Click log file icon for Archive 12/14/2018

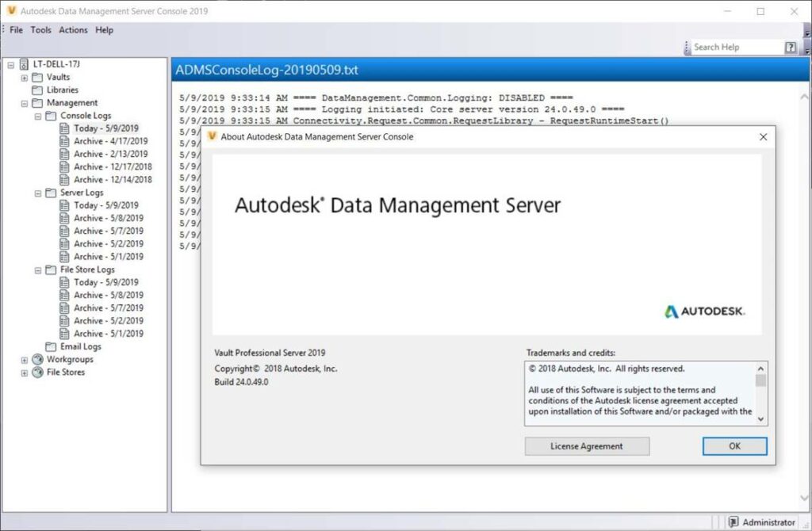[64, 180]
